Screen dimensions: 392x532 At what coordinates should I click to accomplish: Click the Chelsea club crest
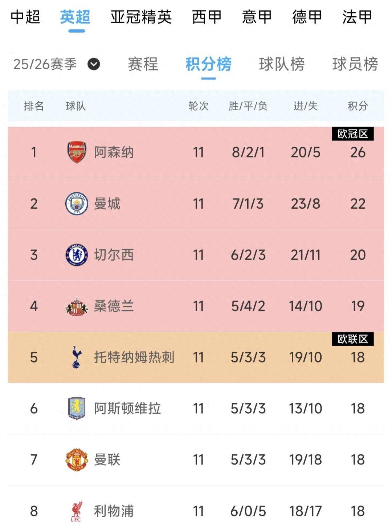77,255
